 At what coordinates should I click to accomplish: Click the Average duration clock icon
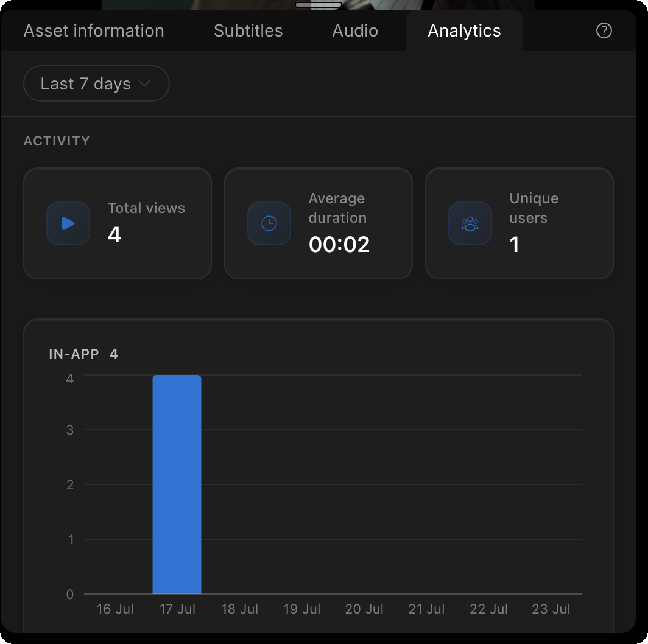[x=269, y=223]
